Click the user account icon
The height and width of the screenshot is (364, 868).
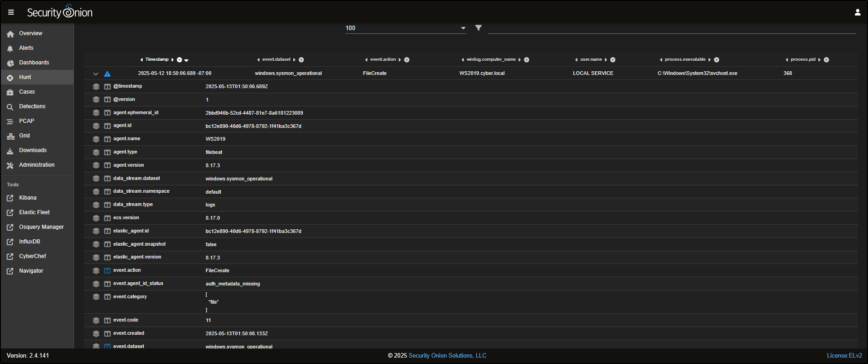click(858, 12)
